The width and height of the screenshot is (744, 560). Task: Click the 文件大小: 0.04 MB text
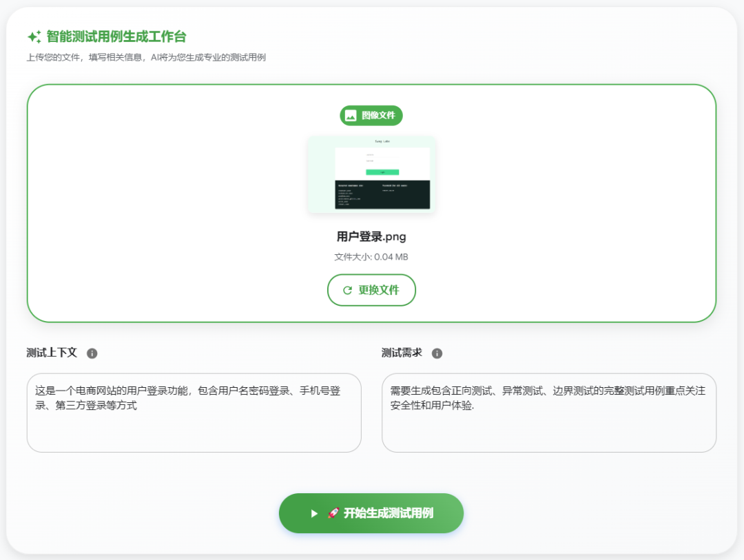click(x=371, y=257)
